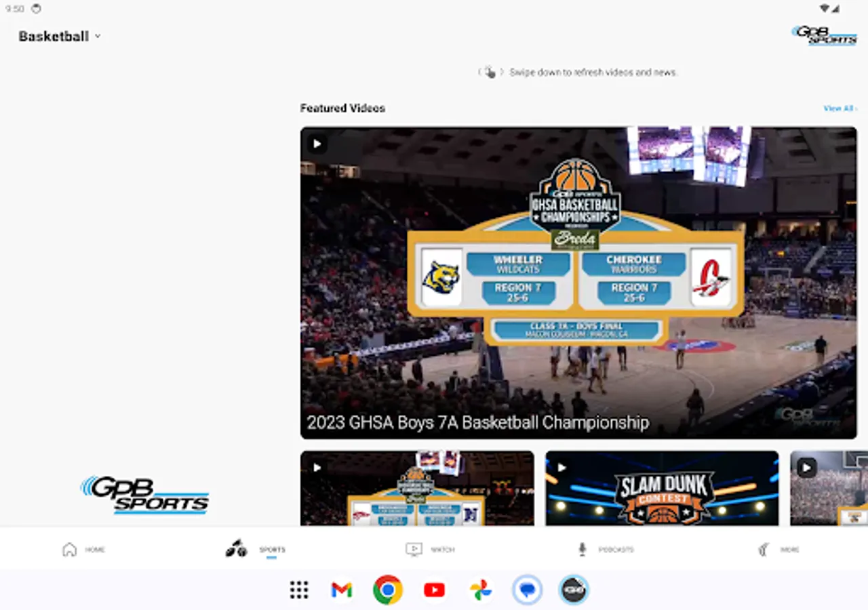The height and width of the screenshot is (610, 868).
Task: Tap the Wi-Fi status icon
Action: 825,9
